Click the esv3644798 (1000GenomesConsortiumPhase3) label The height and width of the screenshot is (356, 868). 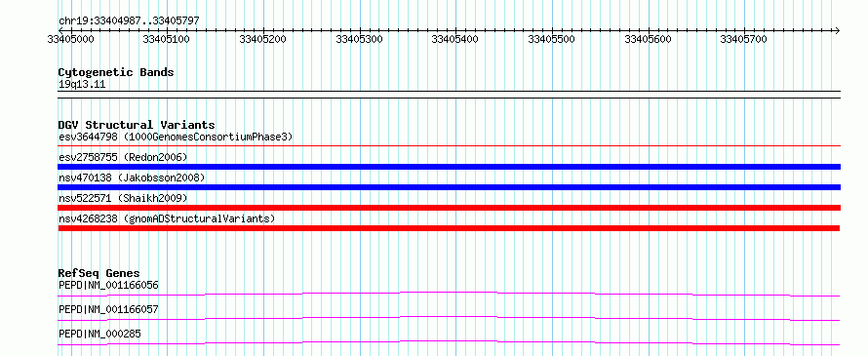(176, 137)
